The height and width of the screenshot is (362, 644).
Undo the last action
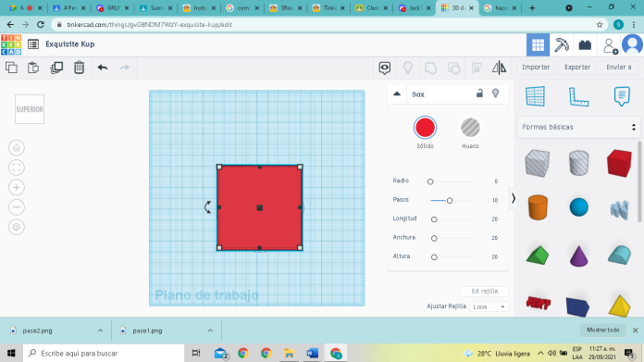tap(103, 68)
